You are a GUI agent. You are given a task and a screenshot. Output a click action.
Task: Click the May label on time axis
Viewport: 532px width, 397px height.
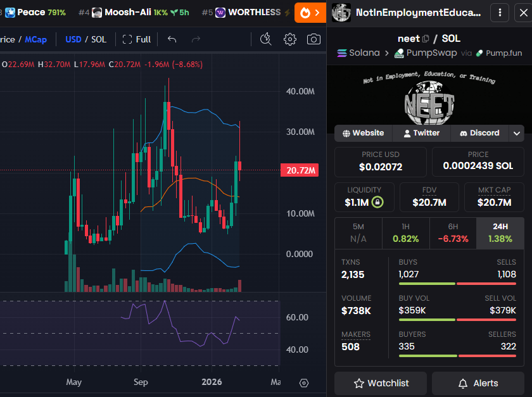[74, 382]
